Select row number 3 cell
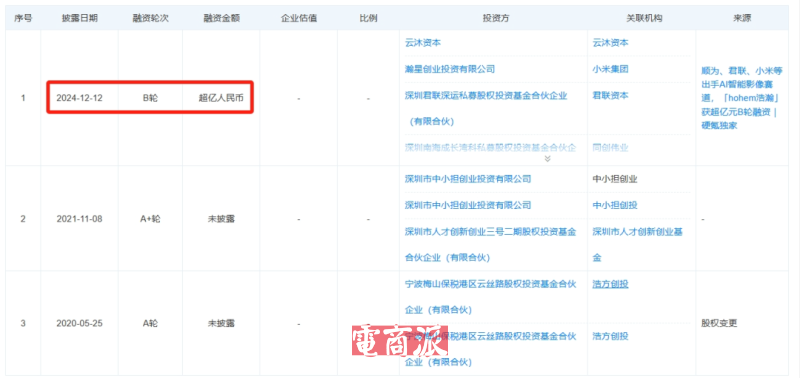This screenshot has height=378, width=800. [x=23, y=323]
